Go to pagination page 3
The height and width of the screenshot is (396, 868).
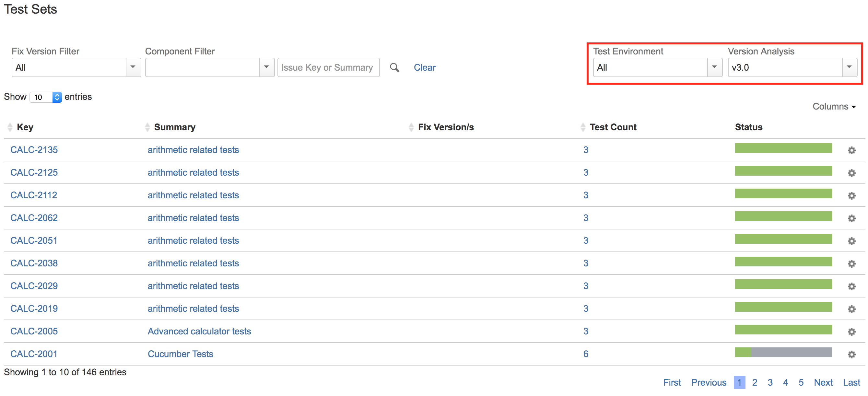pyautogui.click(x=770, y=382)
